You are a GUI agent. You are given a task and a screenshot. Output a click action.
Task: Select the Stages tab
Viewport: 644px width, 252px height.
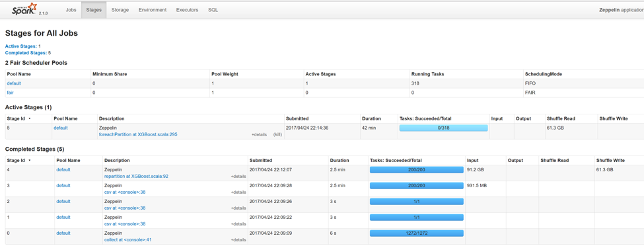[x=94, y=10]
